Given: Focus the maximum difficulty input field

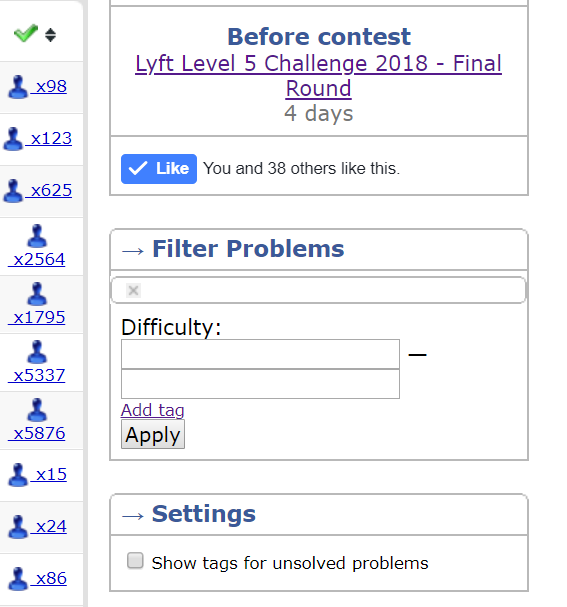Looking at the screenshot, I should [x=260, y=384].
